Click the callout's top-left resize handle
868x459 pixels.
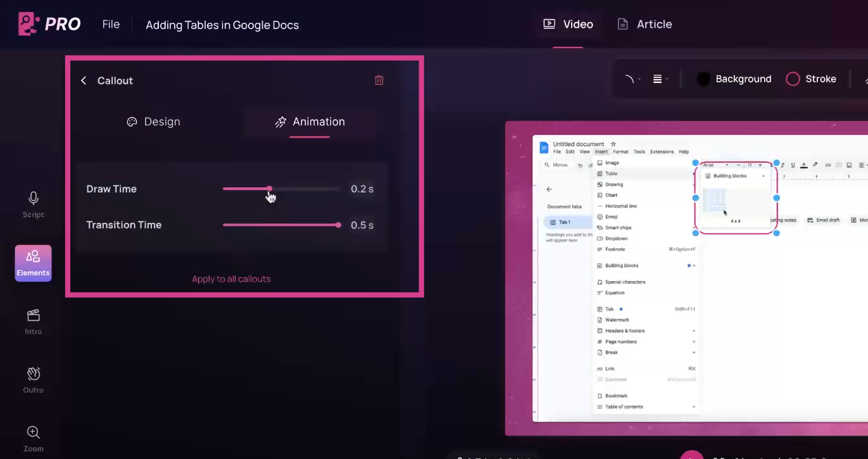point(696,163)
